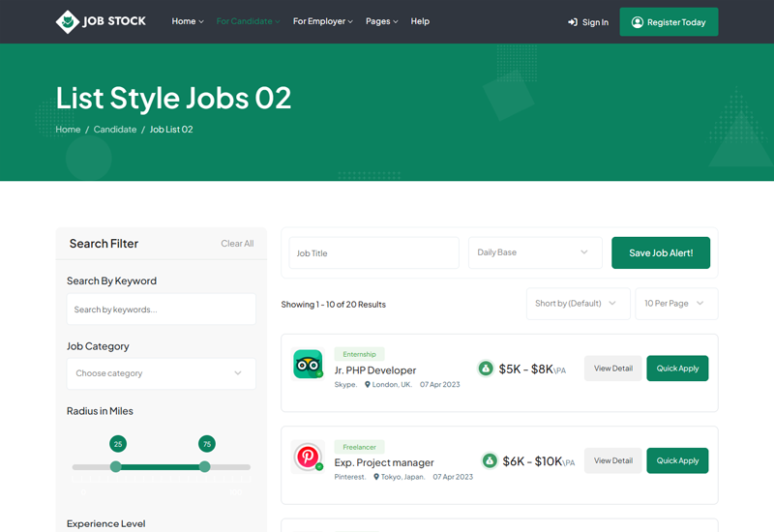Open the Short by (Default) dropdown
Screen dimensions: 774x532
click(x=578, y=304)
